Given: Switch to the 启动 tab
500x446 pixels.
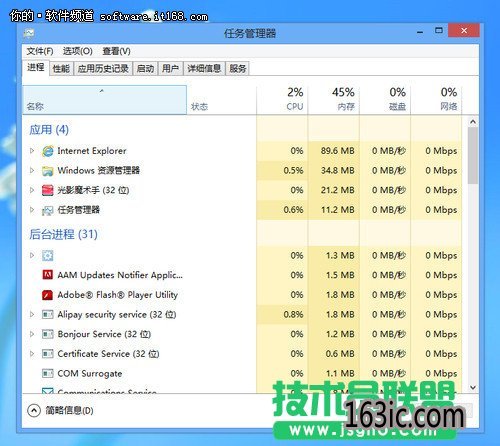Looking at the screenshot, I should pos(145,69).
